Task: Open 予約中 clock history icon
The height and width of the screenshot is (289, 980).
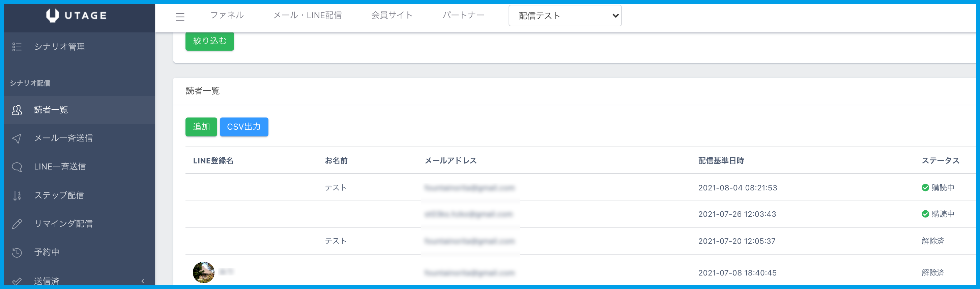Action: pos(17,252)
